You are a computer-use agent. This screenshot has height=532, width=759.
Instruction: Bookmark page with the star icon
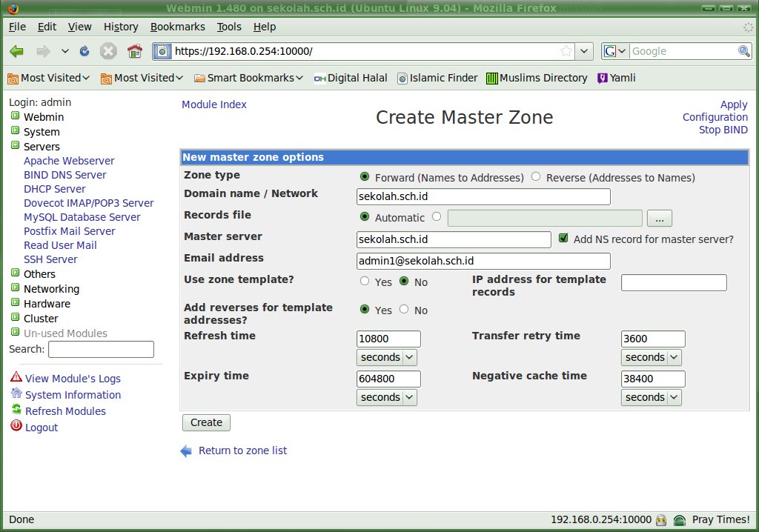point(566,51)
